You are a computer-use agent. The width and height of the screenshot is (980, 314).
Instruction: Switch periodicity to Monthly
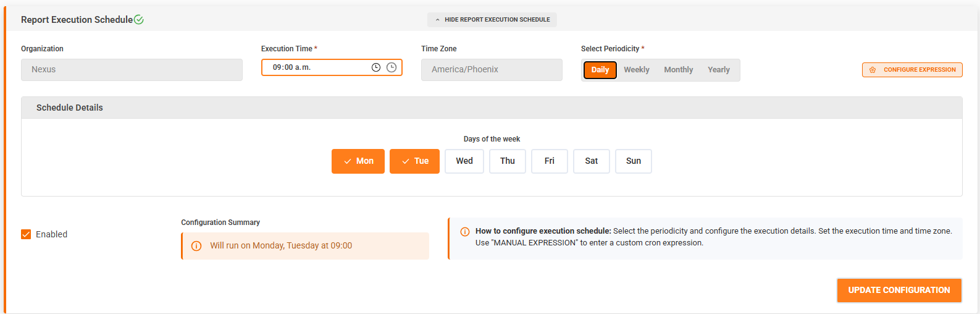(679, 70)
